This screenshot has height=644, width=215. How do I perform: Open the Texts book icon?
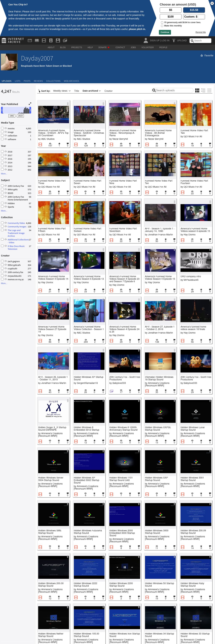click(x=37, y=40)
